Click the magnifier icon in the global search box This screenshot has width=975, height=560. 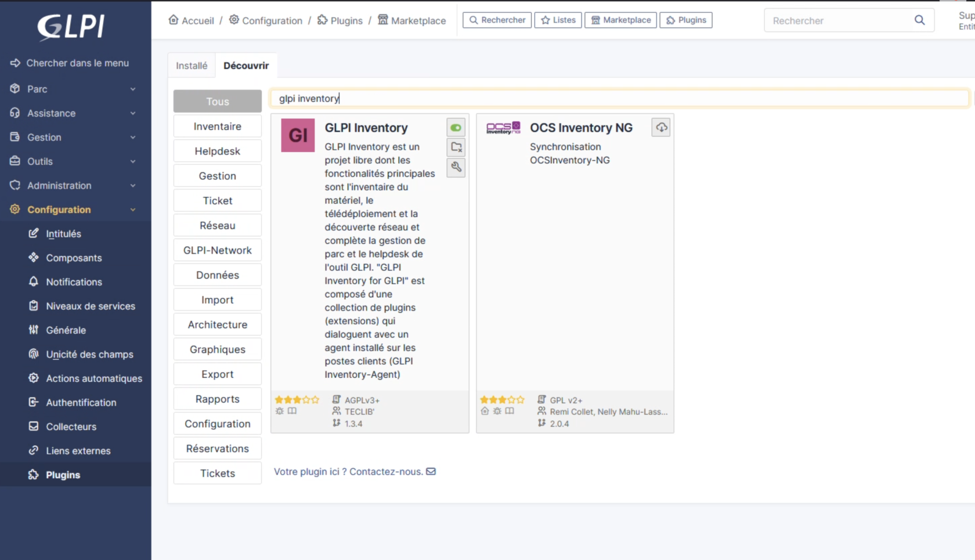919,20
